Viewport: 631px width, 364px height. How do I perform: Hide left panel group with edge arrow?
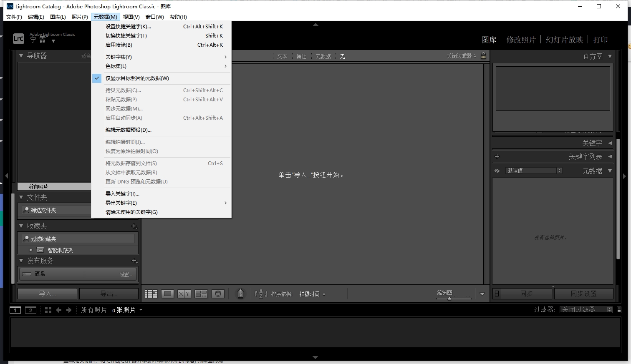(6, 176)
